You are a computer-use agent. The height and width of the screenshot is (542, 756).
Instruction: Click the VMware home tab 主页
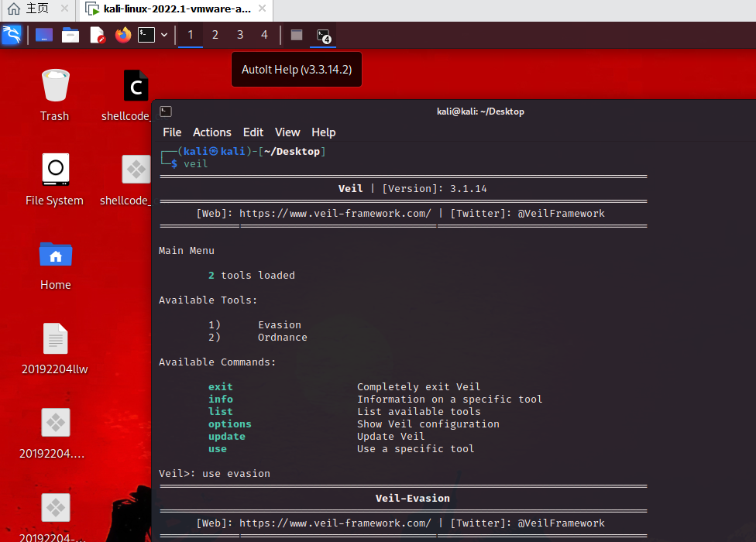[37, 9]
